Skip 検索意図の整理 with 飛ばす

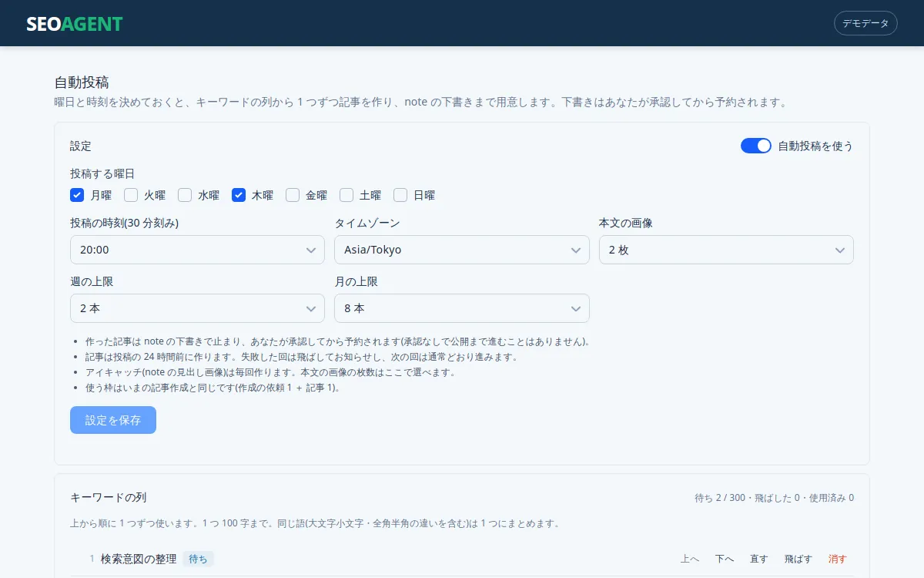click(798, 559)
